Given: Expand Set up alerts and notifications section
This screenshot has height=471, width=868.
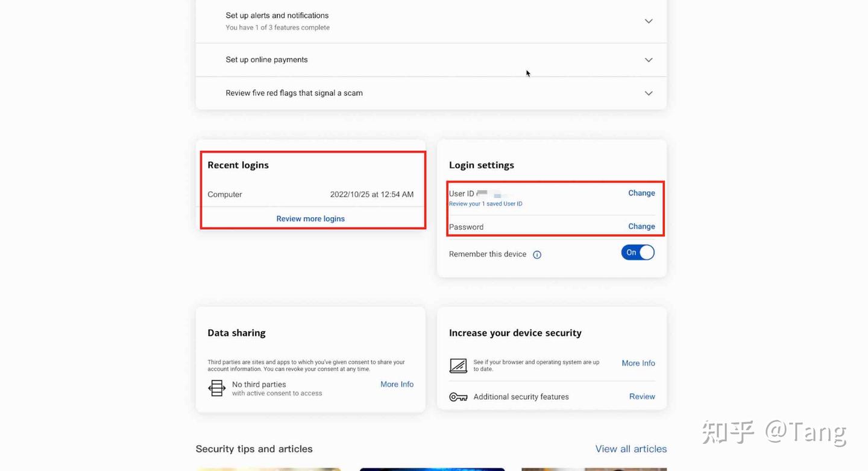Looking at the screenshot, I should click(649, 21).
